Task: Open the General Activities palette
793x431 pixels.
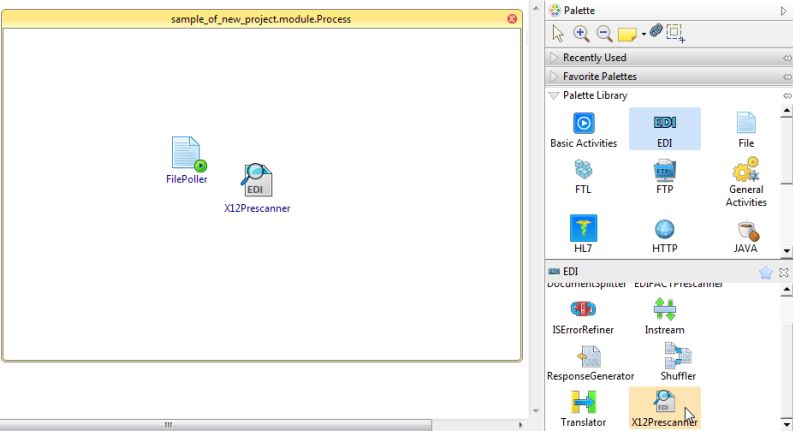Action: (746, 182)
